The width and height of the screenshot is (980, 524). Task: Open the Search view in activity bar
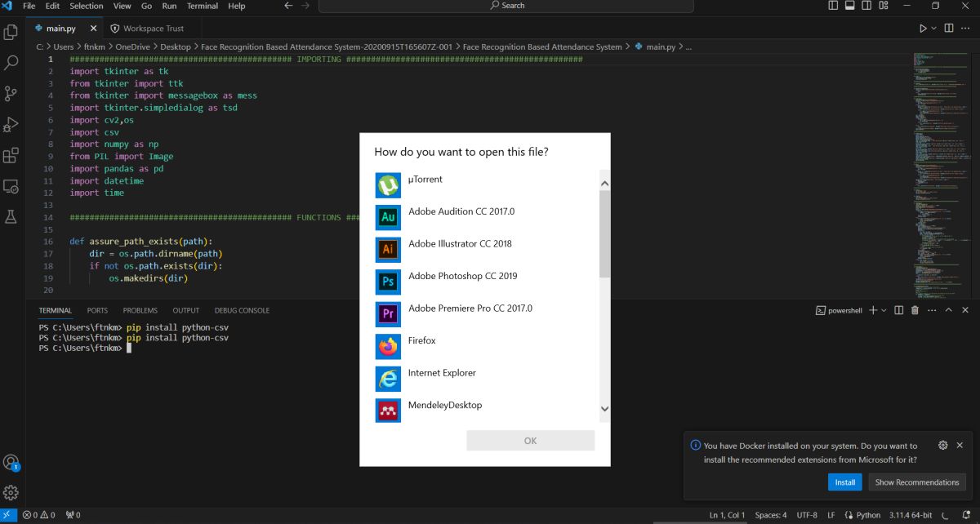pos(11,63)
